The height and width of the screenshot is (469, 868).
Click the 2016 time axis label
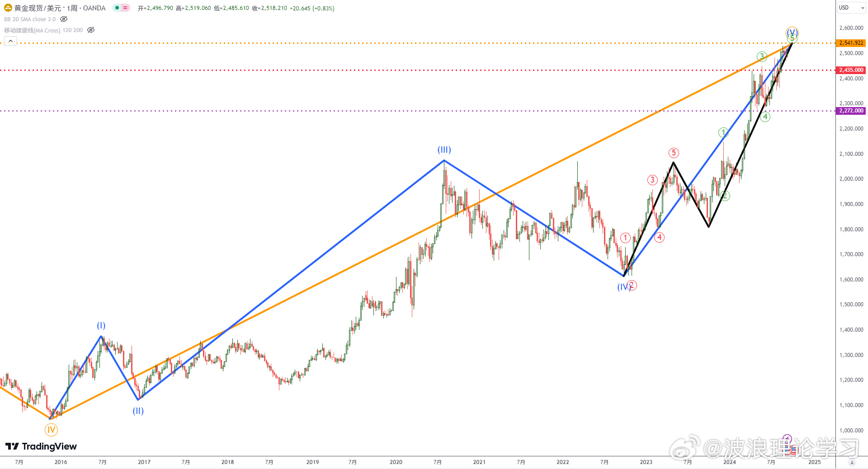[61, 462]
